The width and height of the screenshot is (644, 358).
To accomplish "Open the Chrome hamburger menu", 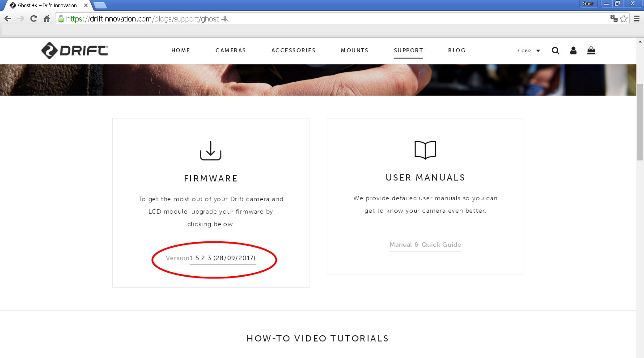I will click(636, 19).
